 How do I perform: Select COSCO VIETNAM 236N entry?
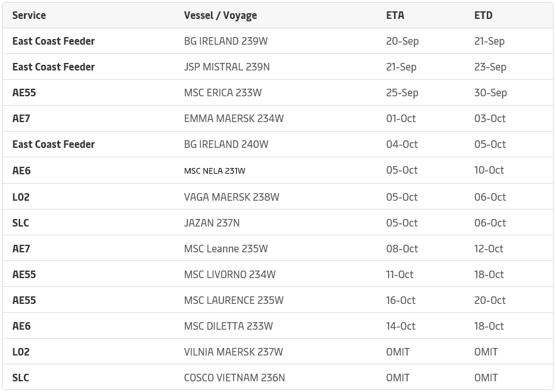point(234,378)
